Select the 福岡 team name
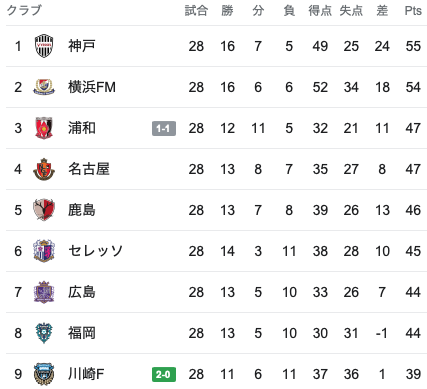The height and width of the screenshot is (389, 427). pyautogui.click(x=82, y=333)
